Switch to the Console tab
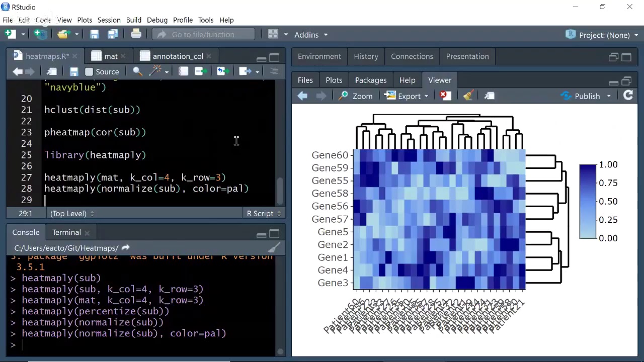Screen dimensions: 644x362 tap(26, 232)
